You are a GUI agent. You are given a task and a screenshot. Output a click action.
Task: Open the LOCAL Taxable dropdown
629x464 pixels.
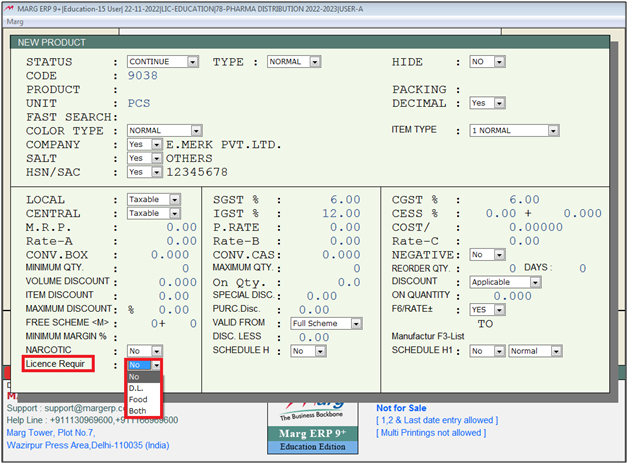(154, 200)
